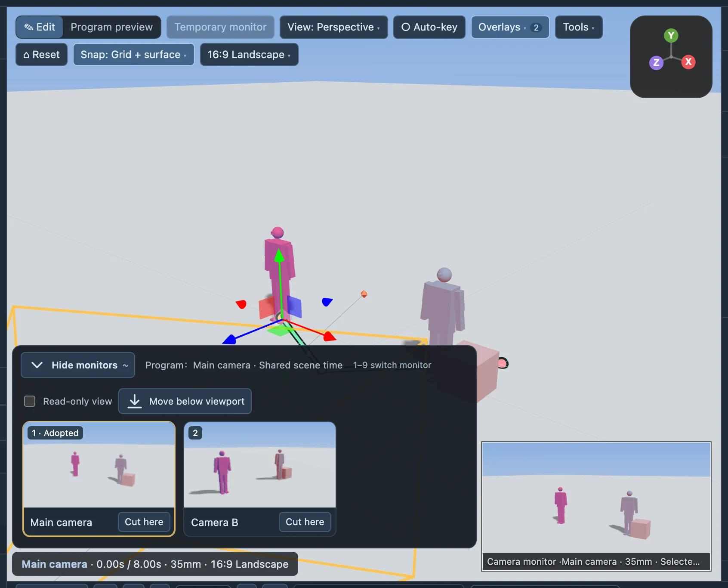
Task: Click Move below viewport button
Action: point(185,401)
